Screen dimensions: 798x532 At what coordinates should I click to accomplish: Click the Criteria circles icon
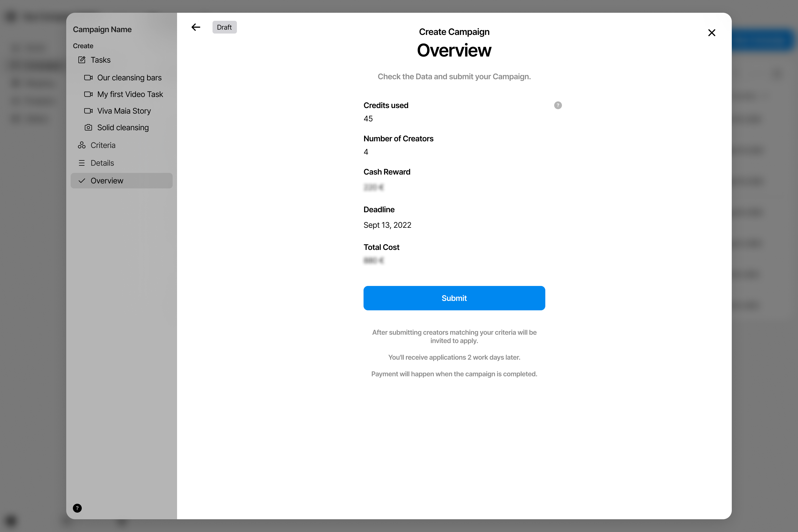pyautogui.click(x=82, y=145)
